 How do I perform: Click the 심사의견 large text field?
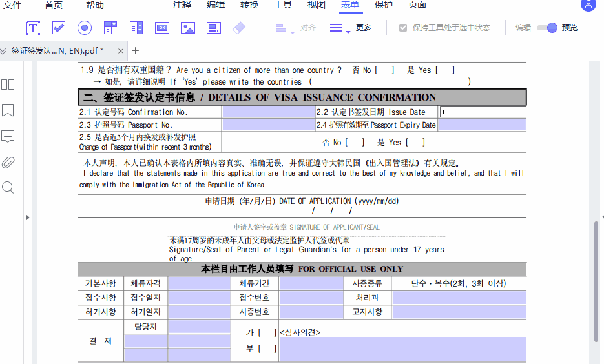403,349
